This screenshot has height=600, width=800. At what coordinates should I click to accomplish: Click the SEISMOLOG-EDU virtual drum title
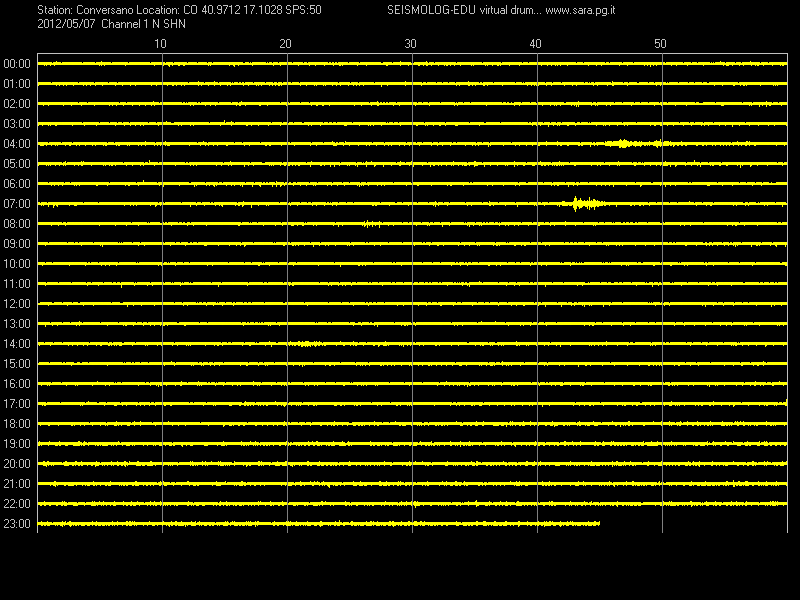pos(464,10)
